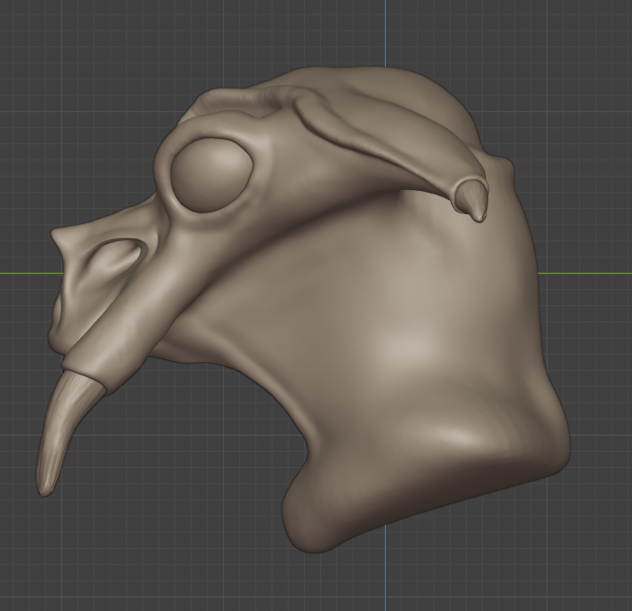Click the pointed snout tip at far left

pos(60,241)
